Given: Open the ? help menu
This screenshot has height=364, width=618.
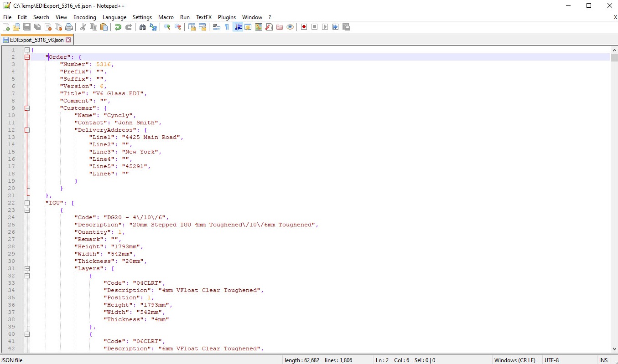Looking at the screenshot, I should pos(270,17).
